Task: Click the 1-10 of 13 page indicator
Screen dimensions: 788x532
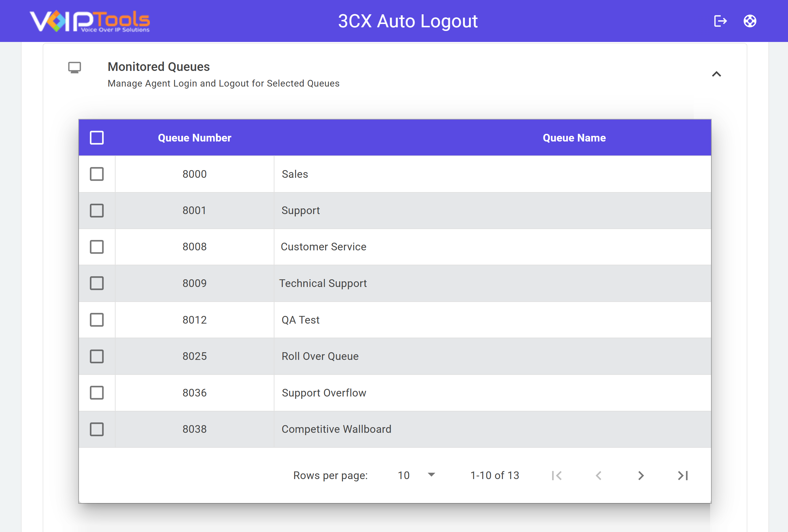Action: tap(495, 475)
